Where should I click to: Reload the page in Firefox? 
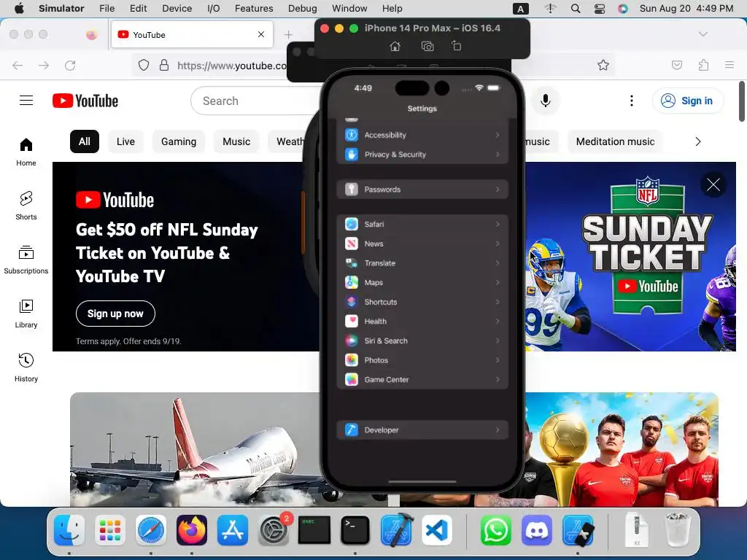(70, 65)
